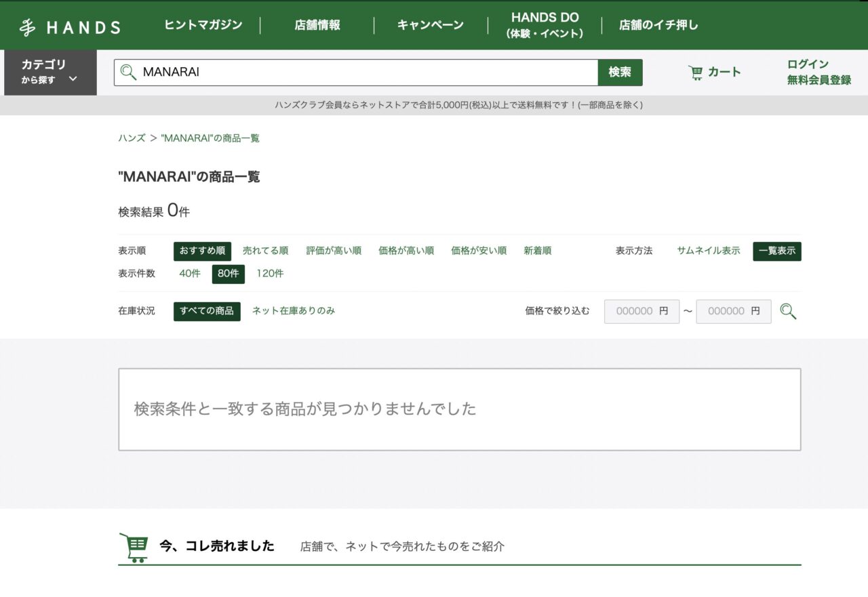Sort by 価格が高い順
868x597 pixels.
coord(406,251)
